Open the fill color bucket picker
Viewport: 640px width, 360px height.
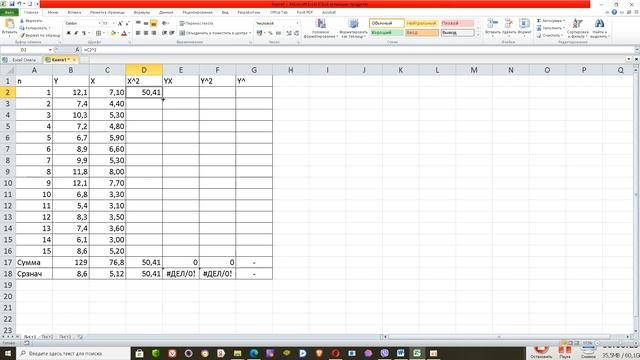pos(114,33)
